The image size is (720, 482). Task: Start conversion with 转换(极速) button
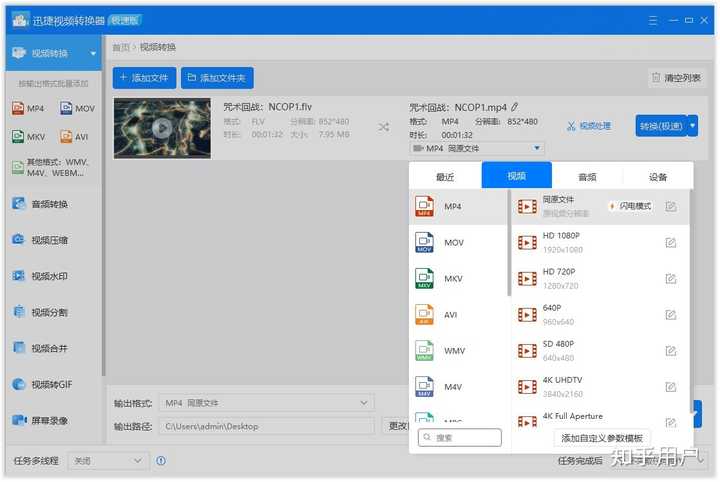(x=661, y=125)
